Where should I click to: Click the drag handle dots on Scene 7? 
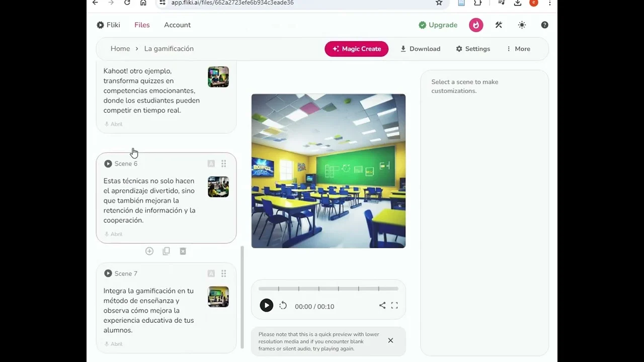click(223, 274)
